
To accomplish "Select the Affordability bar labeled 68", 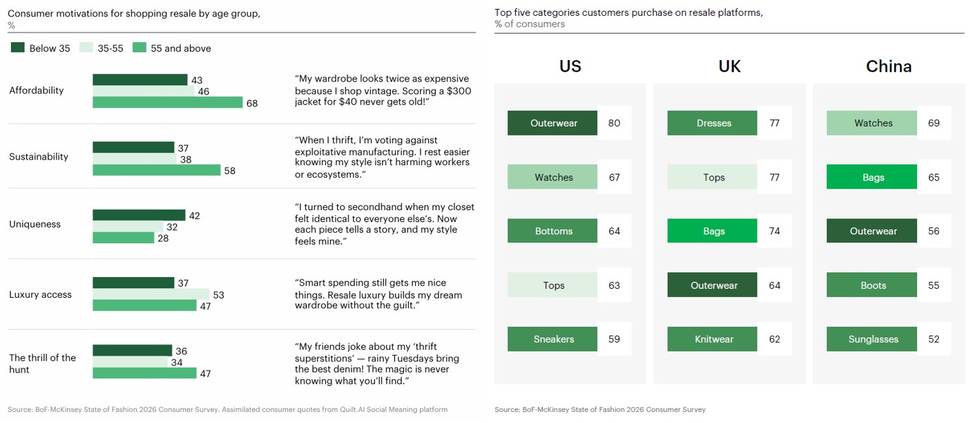I will pyautogui.click(x=168, y=102).
